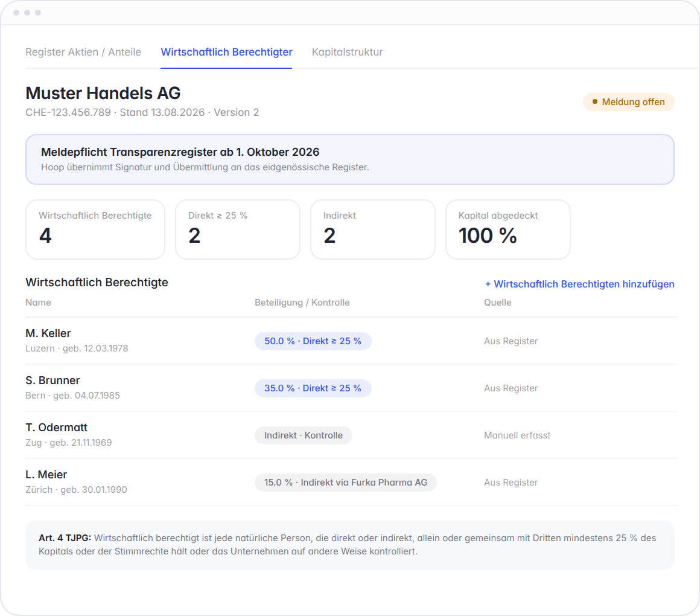Click Luzern · geb. 12.03.1978 detail text
The image size is (700, 616).
(77, 348)
